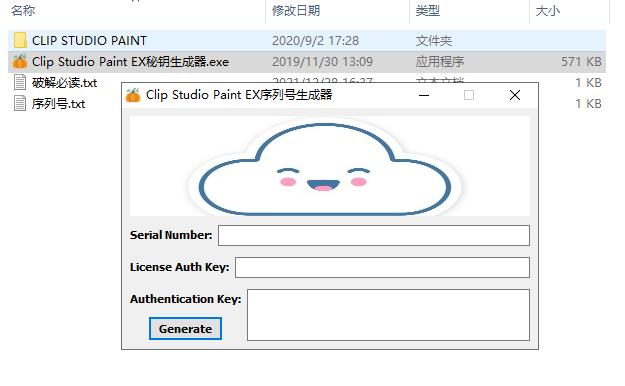Click the CLIP STUDIO PAINT folder icon

coord(20,40)
